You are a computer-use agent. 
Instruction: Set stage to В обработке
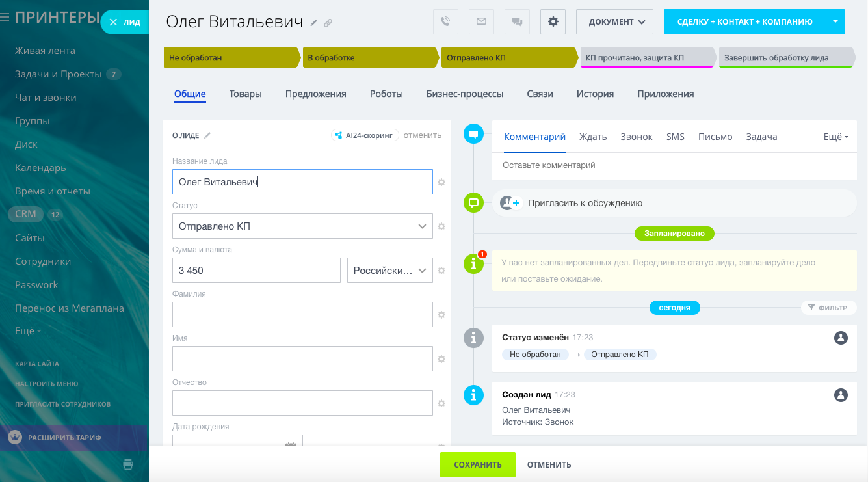(x=370, y=58)
